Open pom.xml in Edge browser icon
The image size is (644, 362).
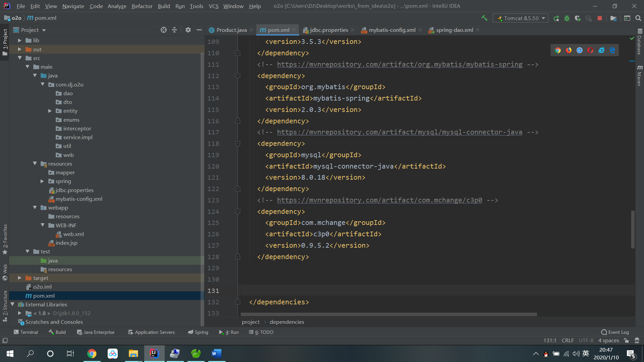(x=612, y=50)
